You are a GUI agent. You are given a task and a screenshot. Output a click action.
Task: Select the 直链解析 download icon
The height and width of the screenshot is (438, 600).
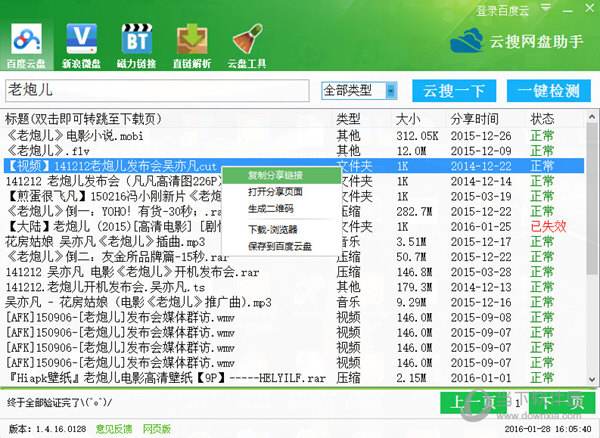[192, 46]
